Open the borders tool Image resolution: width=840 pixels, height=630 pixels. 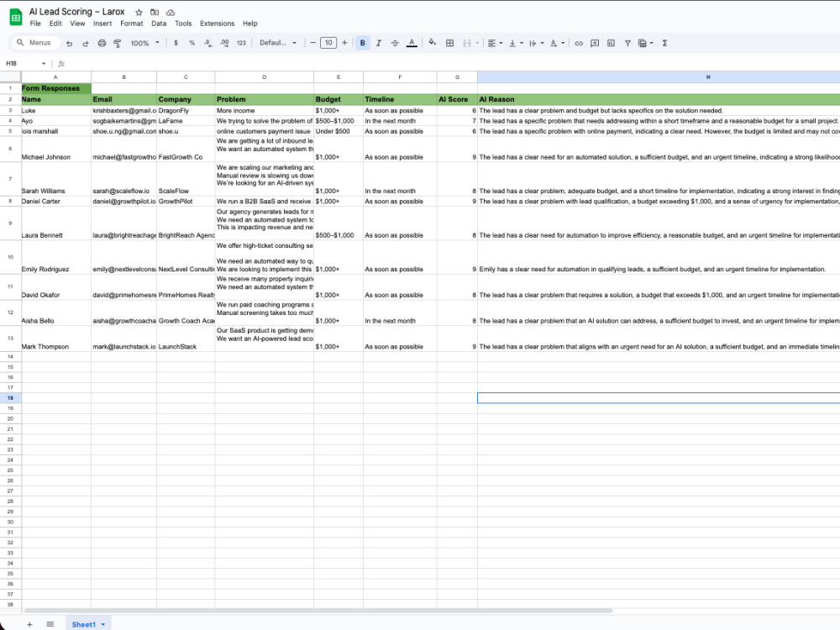[x=450, y=43]
